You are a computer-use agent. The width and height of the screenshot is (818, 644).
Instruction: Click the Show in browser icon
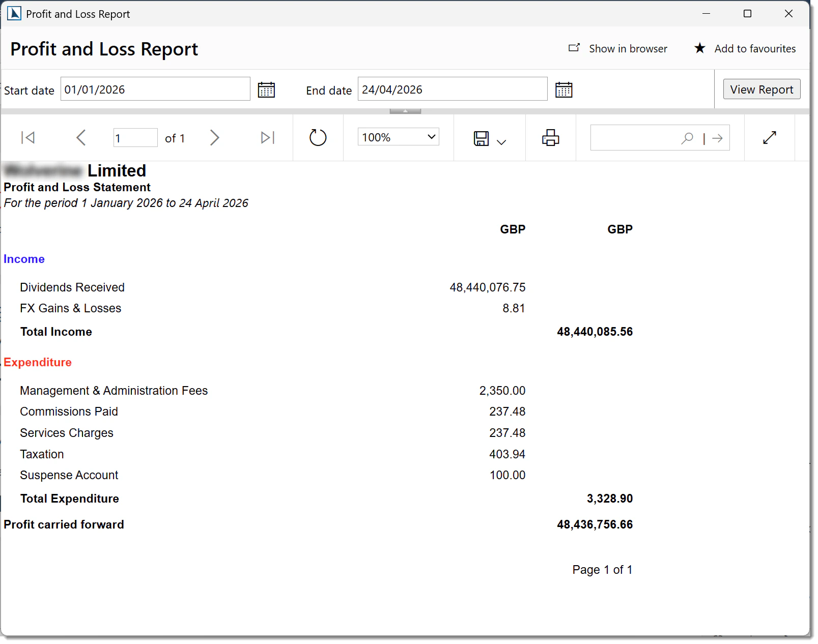click(574, 48)
